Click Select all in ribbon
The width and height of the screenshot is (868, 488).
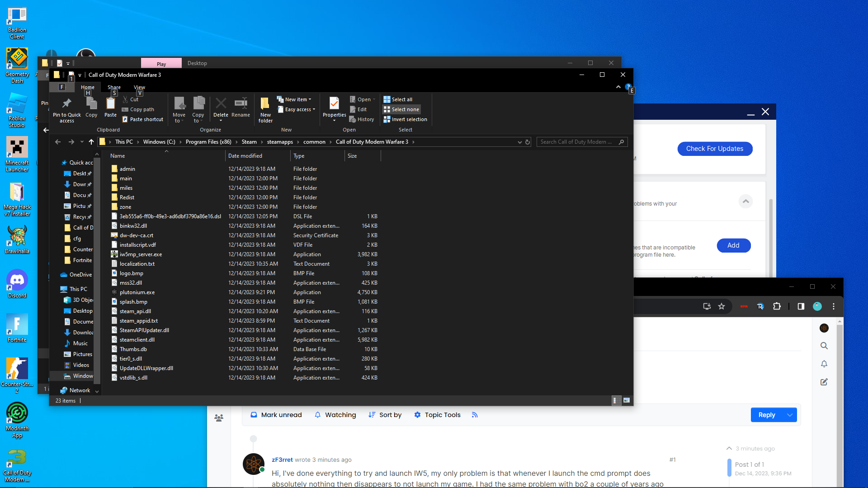click(398, 99)
